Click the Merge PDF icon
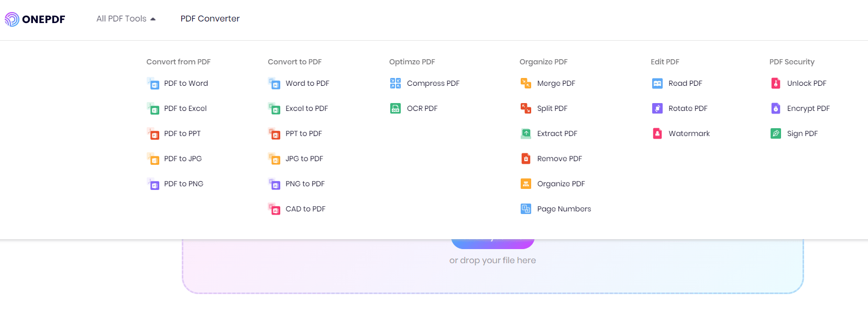Image resolution: width=868 pixels, height=326 pixels. [x=526, y=83]
